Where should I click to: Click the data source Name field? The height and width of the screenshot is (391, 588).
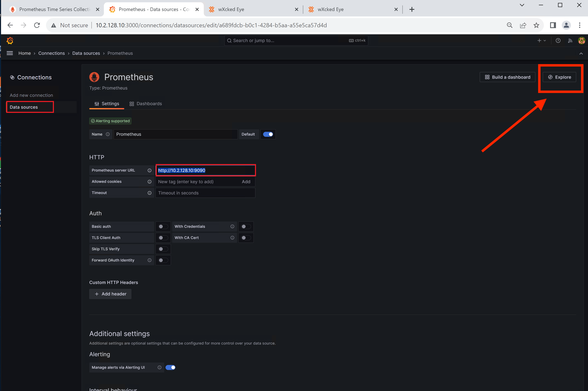click(x=176, y=134)
